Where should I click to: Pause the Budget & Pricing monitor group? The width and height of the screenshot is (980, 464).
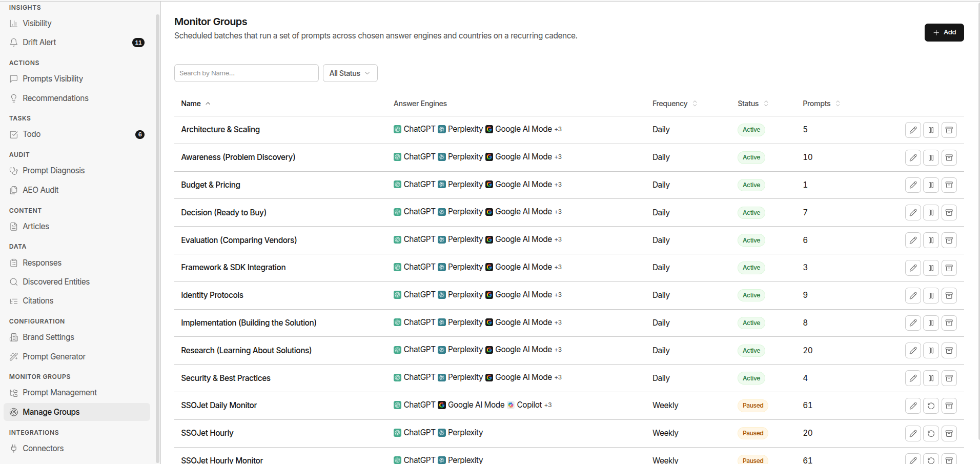tap(931, 185)
